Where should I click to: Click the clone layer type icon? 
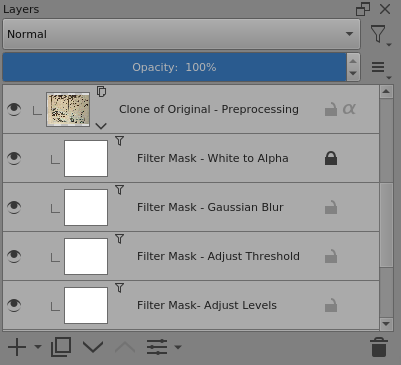pyautogui.click(x=101, y=91)
